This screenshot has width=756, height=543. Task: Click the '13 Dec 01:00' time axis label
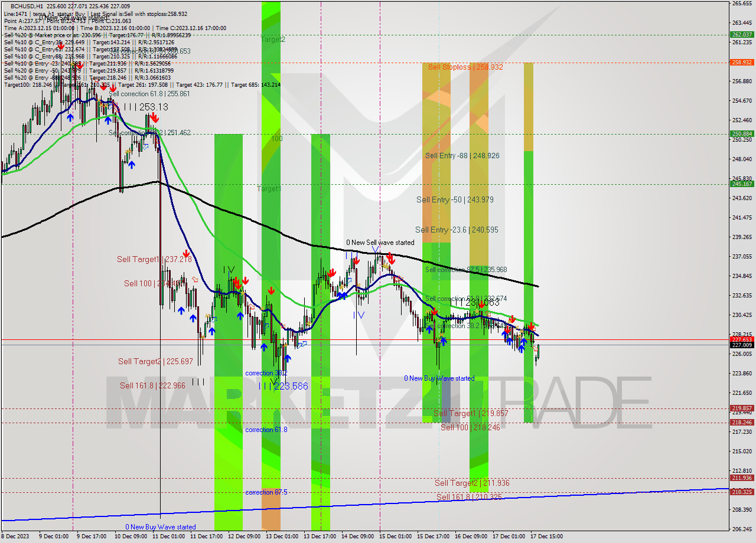(x=282, y=537)
